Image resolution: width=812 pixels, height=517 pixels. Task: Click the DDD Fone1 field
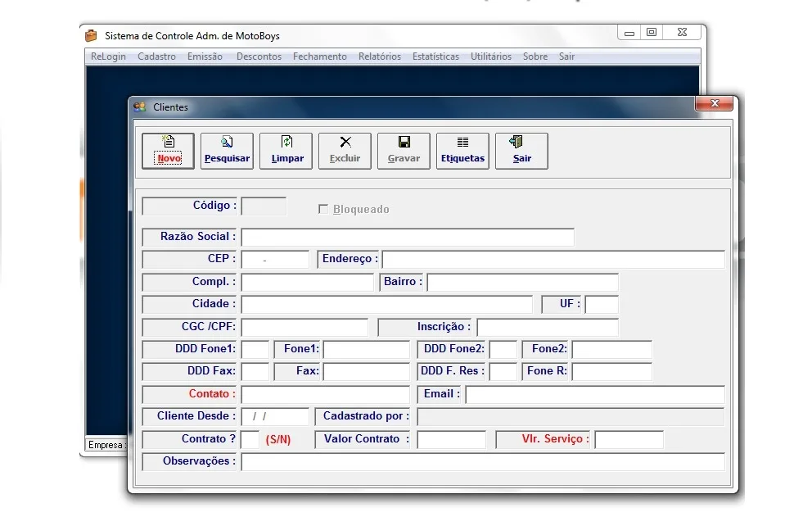(255, 350)
